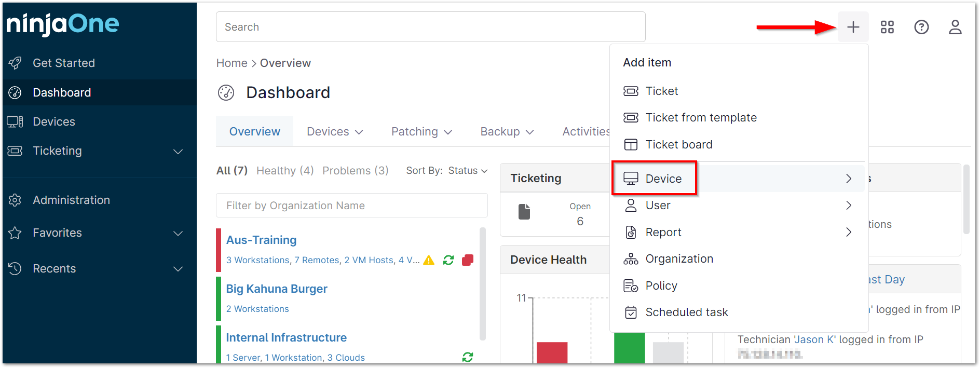Screen dimensions: 980x368
Task: Click the plus Add item icon
Action: tap(853, 27)
